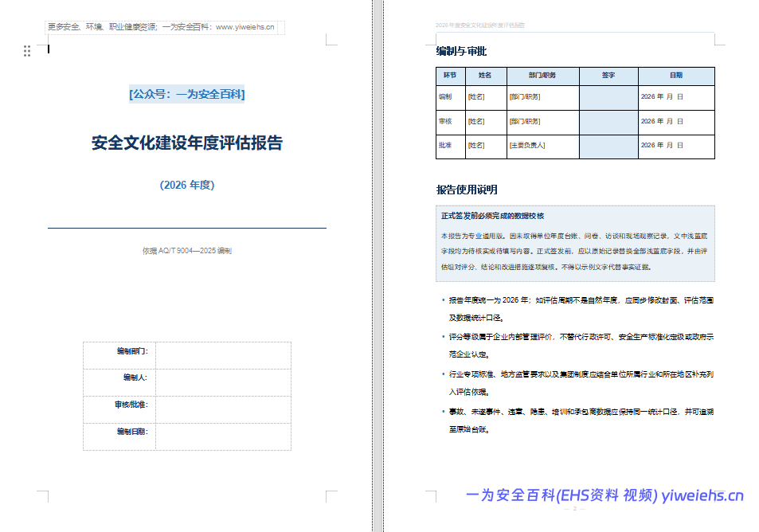Screen dimensions: 759x532
Task: Click the title 安全文化建设年度评估报告
Action: (187, 143)
